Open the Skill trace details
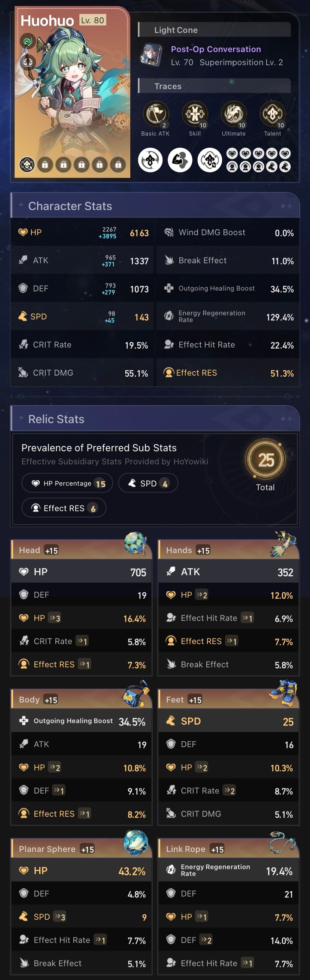The image size is (310, 980). click(x=195, y=113)
